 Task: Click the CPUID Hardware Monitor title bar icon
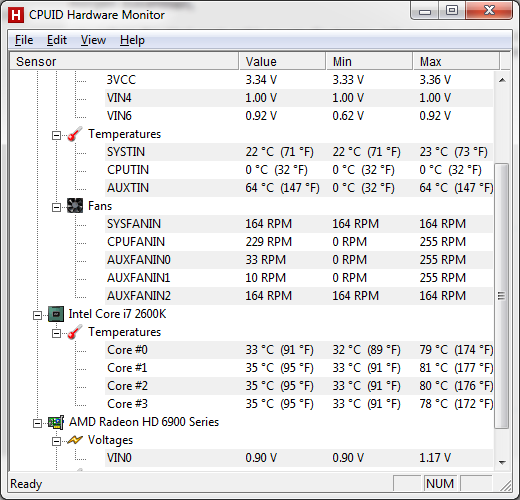16,15
